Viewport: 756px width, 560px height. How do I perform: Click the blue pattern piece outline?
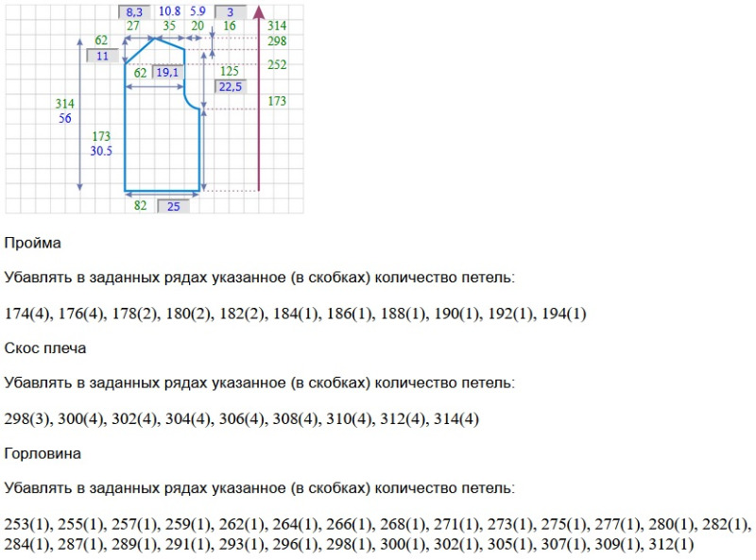tap(126, 142)
